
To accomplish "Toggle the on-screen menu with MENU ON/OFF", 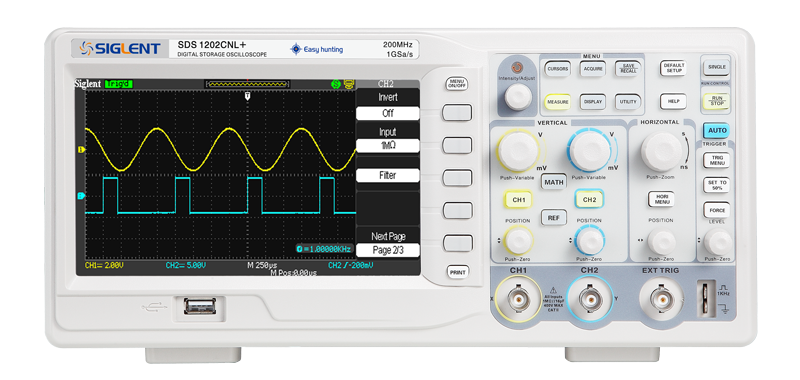I will [456, 84].
